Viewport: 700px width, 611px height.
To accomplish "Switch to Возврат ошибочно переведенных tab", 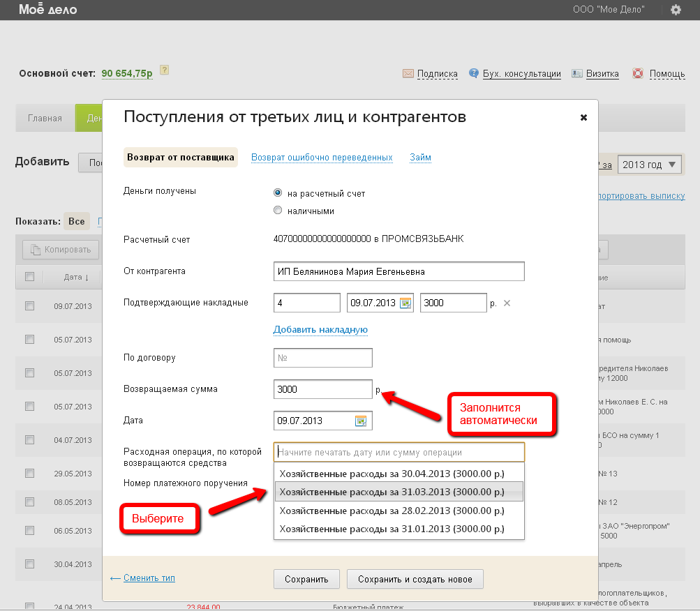I will click(x=322, y=158).
